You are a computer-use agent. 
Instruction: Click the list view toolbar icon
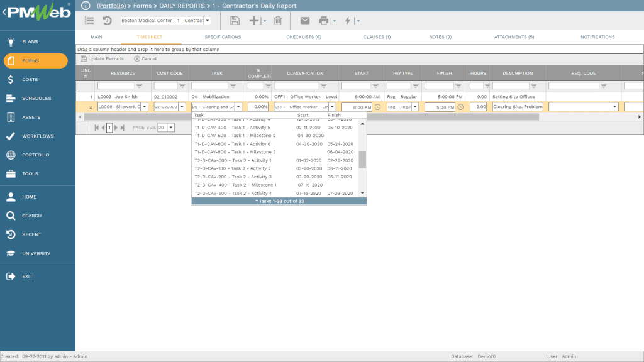point(89,21)
